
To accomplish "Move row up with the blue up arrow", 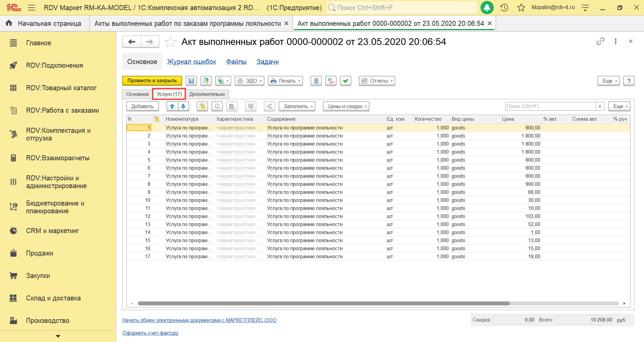I will [x=172, y=106].
